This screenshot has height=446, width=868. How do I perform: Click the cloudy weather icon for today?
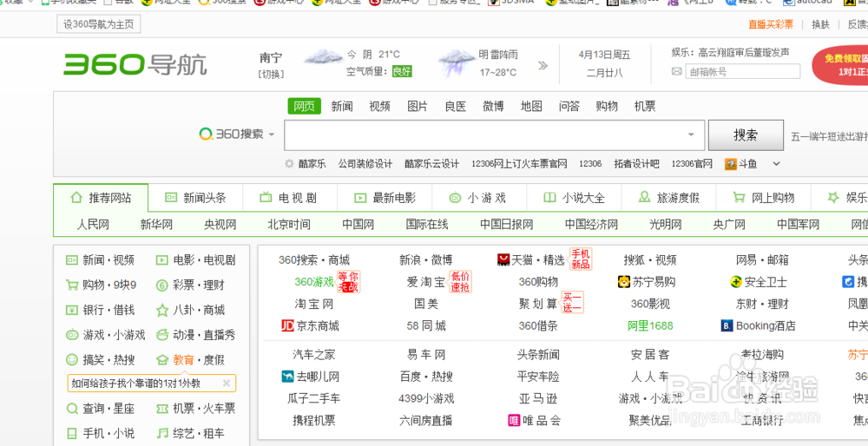click(x=323, y=57)
